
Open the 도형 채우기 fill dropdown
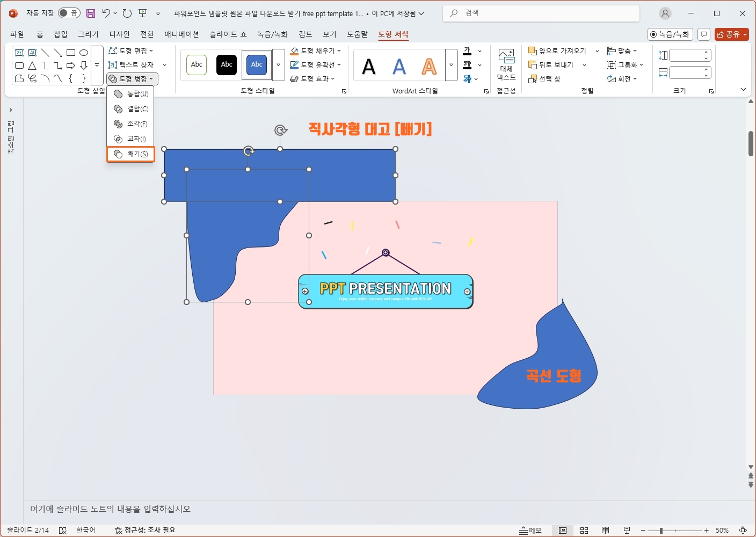(x=316, y=51)
